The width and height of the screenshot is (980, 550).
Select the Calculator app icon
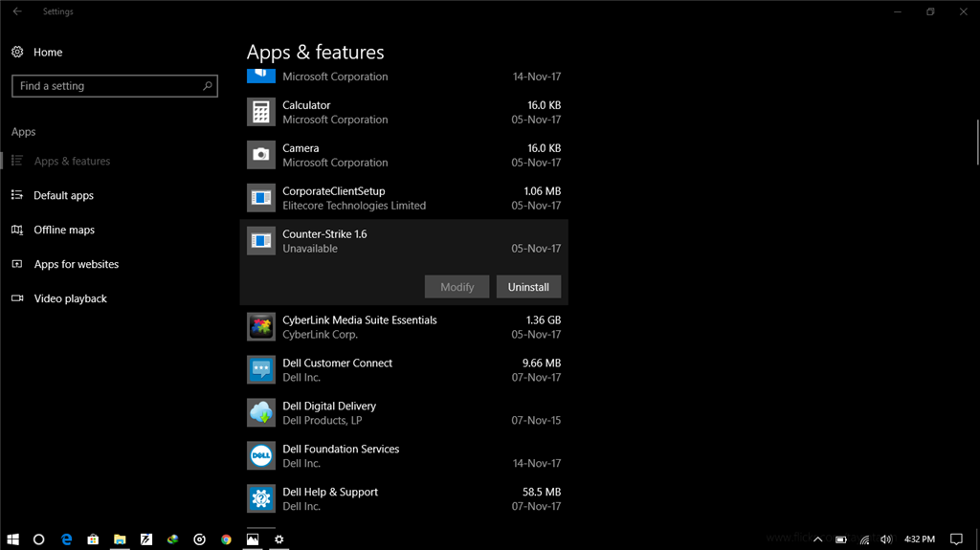pyautogui.click(x=260, y=112)
